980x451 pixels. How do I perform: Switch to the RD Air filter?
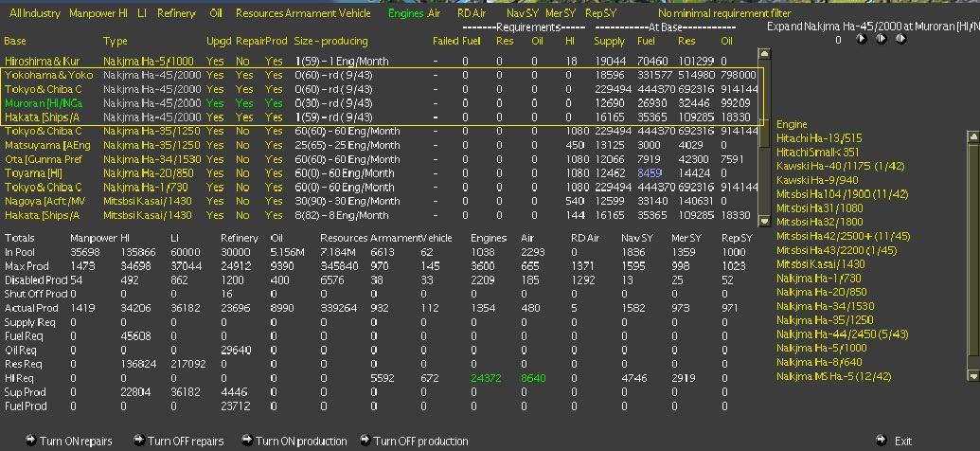[472, 13]
